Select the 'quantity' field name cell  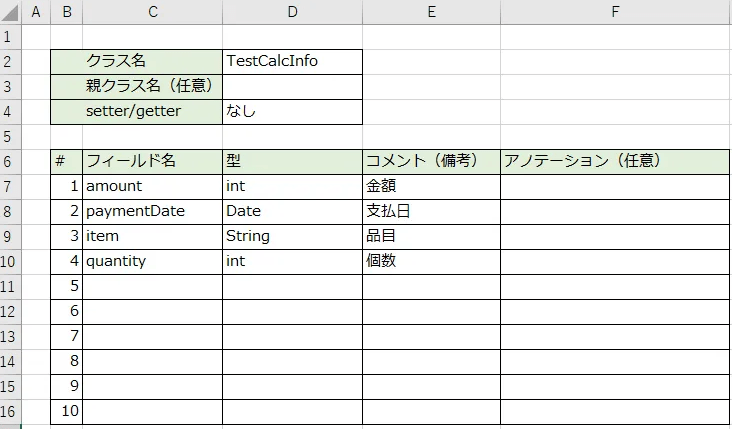point(153,262)
